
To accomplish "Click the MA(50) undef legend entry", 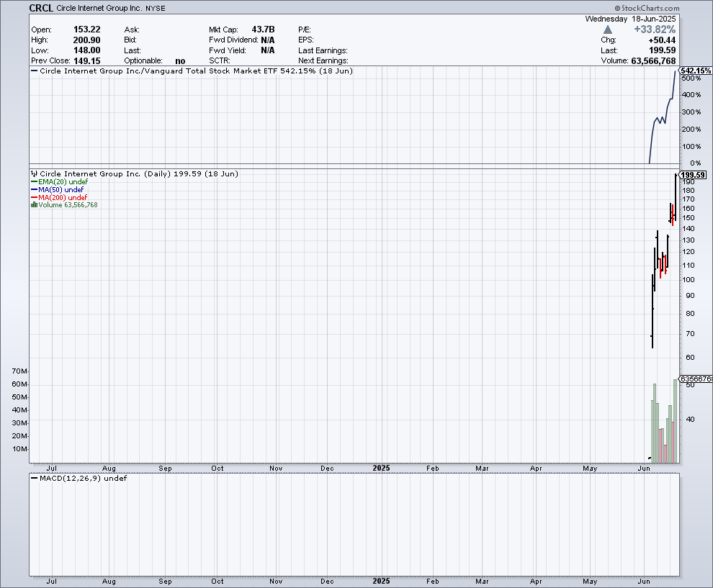I will (x=58, y=189).
